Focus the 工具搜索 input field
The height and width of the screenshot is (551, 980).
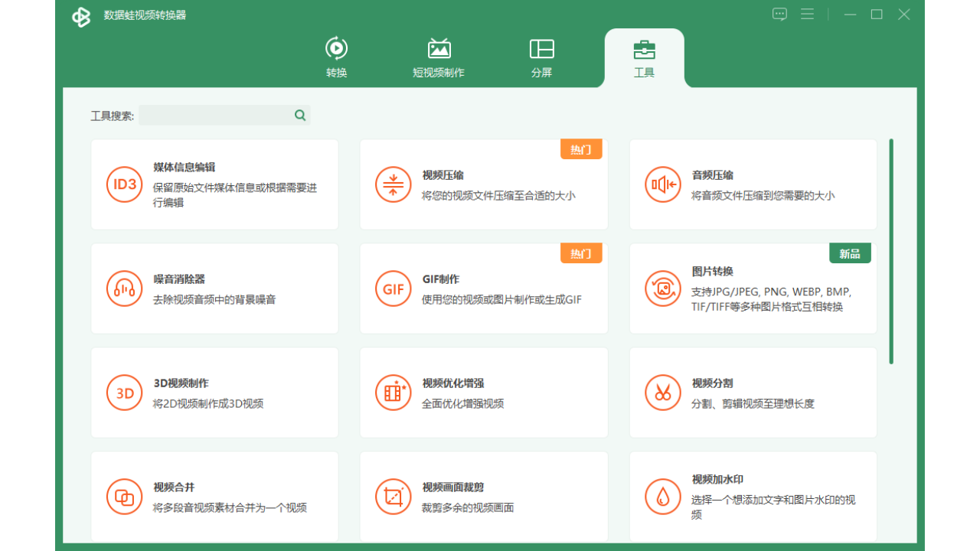click(214, 116)
